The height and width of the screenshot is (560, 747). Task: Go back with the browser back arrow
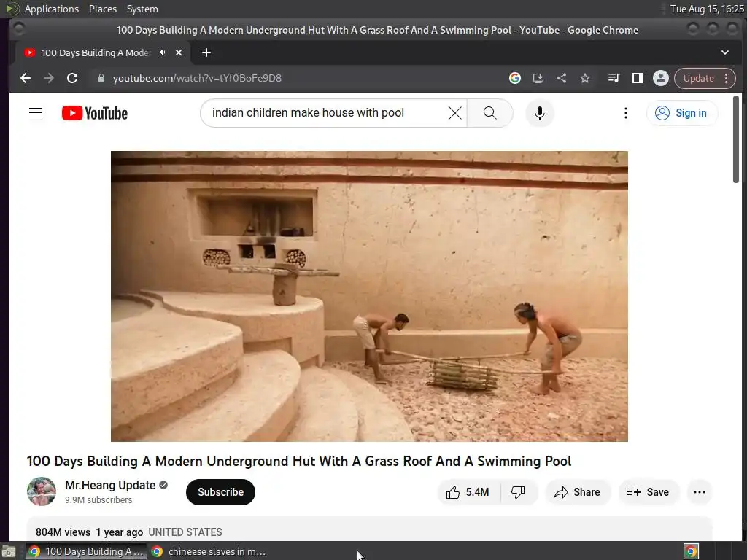click(x=26, y=78)
